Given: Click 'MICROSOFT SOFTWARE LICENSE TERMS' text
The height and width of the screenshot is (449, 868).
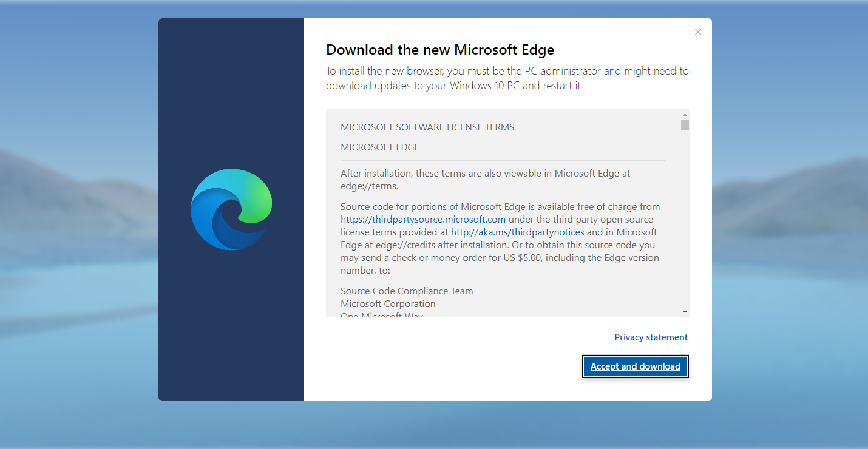Looking at the screenshot, I should (427, 127).
